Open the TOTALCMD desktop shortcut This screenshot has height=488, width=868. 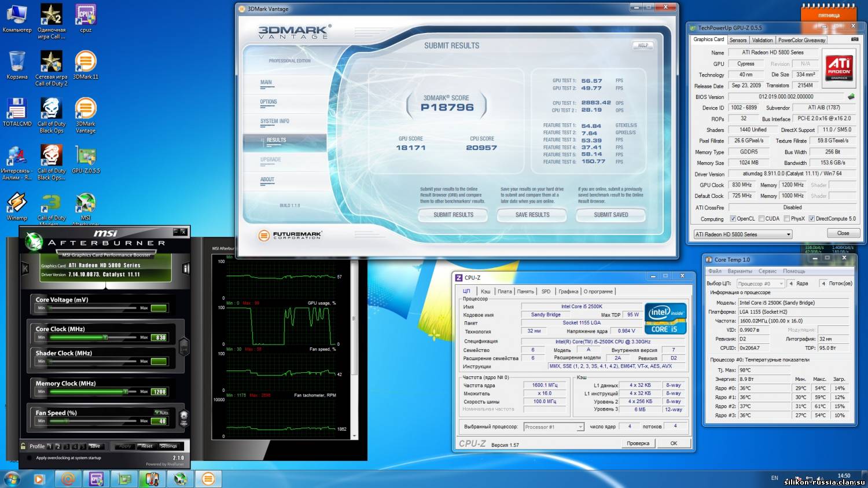click(17, 112)
